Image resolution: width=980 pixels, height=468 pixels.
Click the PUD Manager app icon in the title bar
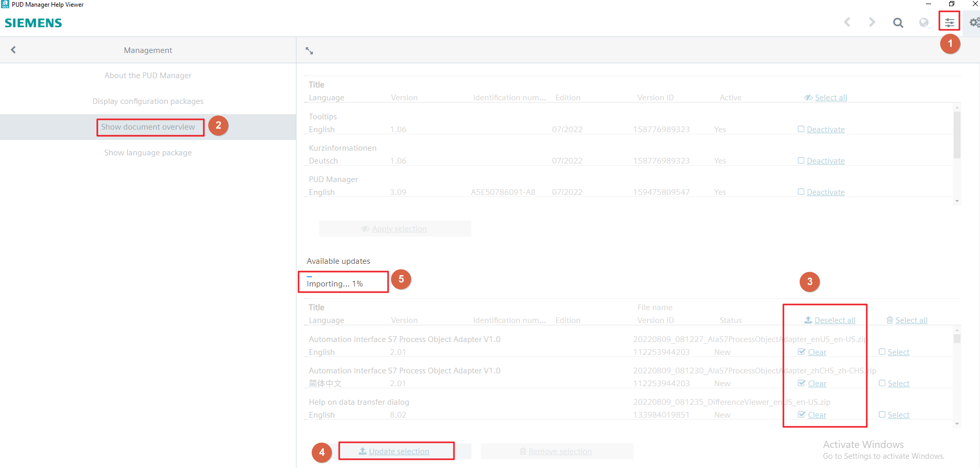coord(5,4)
